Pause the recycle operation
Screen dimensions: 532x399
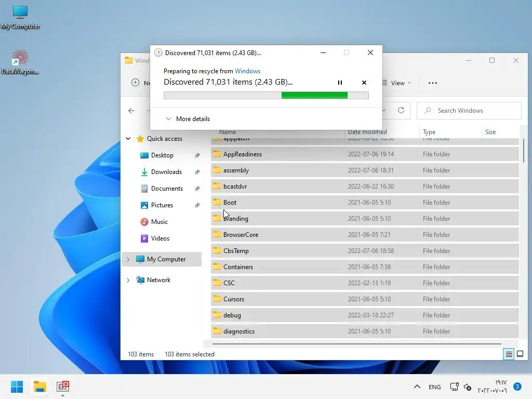coord(340,83)
